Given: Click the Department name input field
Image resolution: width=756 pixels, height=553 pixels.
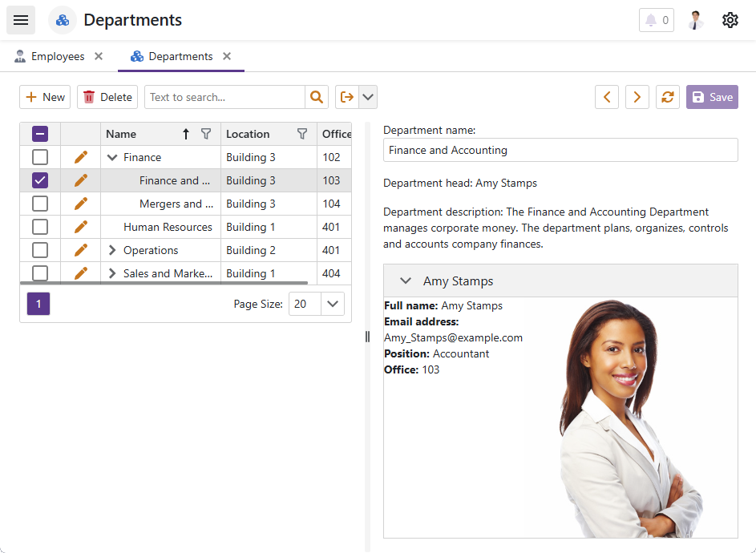Looking at the screenshot, I should (x=560, y=150).
